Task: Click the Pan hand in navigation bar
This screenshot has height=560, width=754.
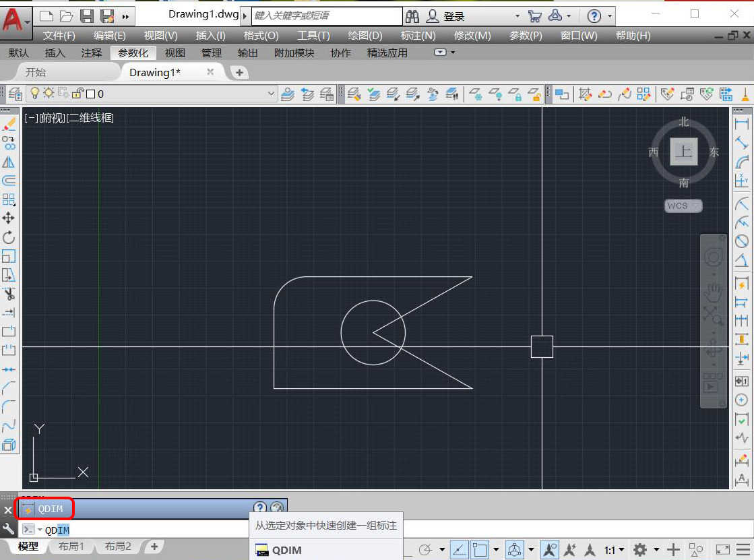Action: point(714,290)
